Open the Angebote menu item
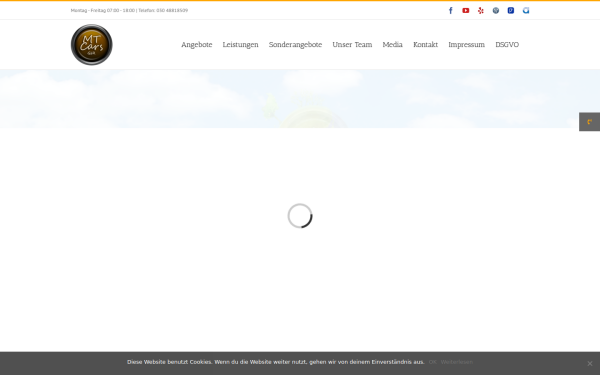The image size is (600, 375). coord(197,45)
